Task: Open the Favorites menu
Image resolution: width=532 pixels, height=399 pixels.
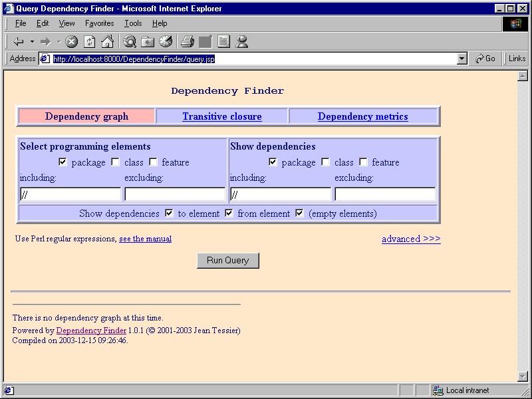Action: 99,23
